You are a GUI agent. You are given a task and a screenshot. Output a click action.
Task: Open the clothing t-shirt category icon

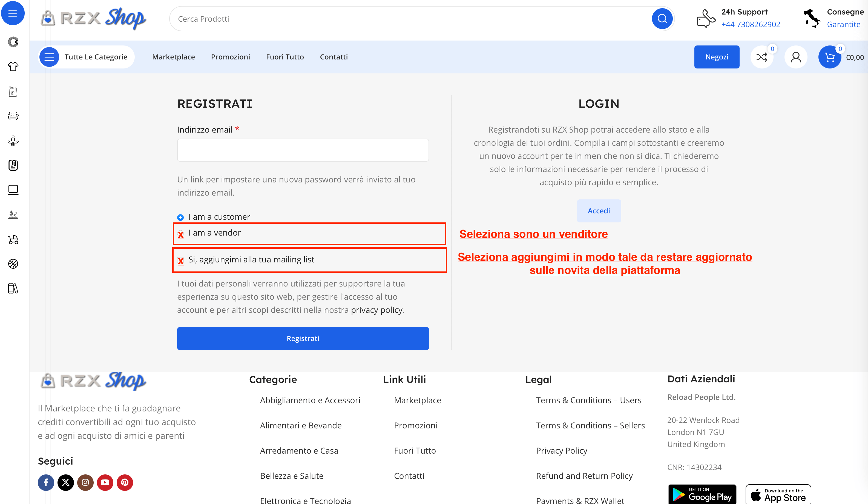point(13,67)
